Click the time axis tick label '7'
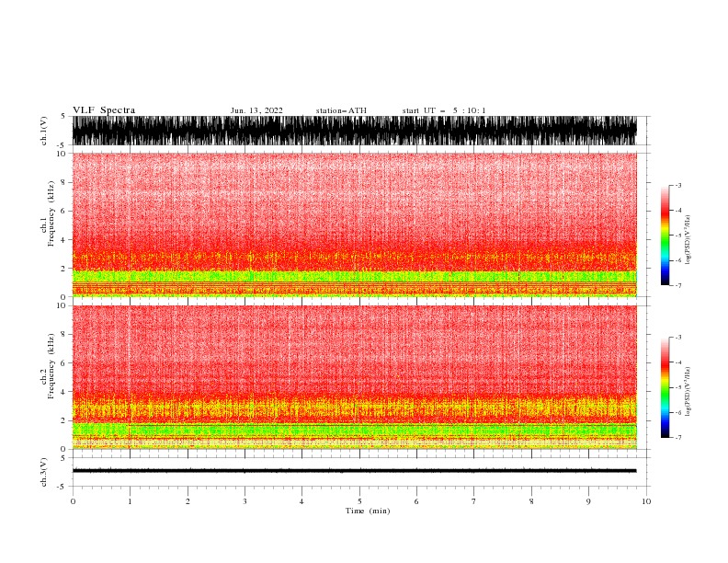 [x=474, y=501]
